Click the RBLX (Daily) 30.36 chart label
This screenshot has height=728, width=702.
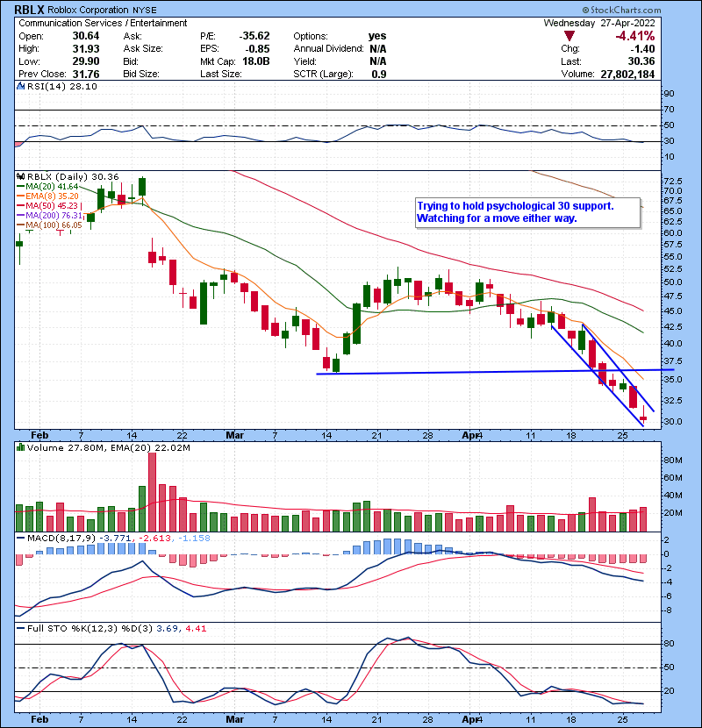click(x=73, y=176)
